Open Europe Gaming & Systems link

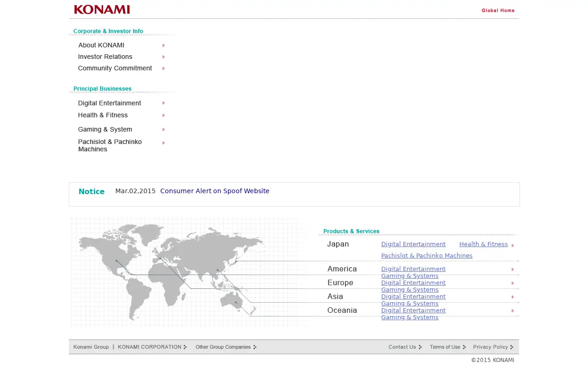tap(410, 290)
